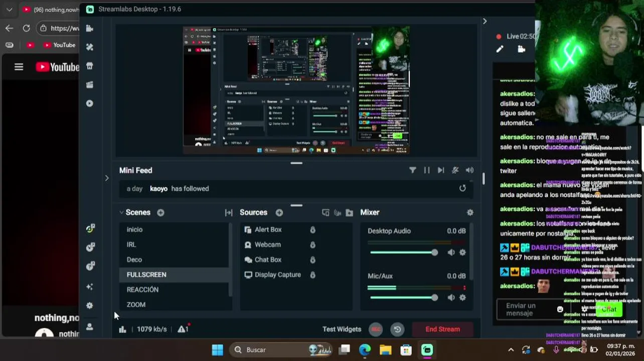Click the Mini Feed filter funnel icon
The height and width of the screenshot is (361, 644).
(x=412, y=170)
